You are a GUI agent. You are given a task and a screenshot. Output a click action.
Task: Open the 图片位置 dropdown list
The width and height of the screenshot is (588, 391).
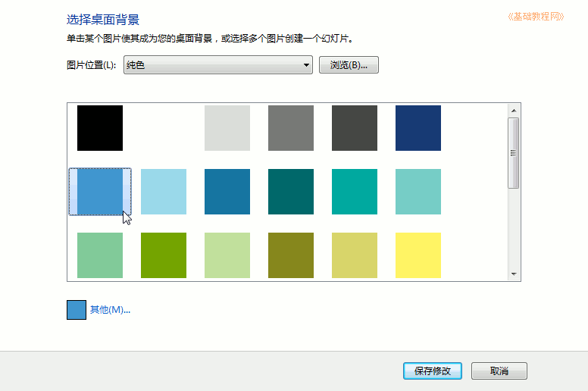click(x=218, y=65)
